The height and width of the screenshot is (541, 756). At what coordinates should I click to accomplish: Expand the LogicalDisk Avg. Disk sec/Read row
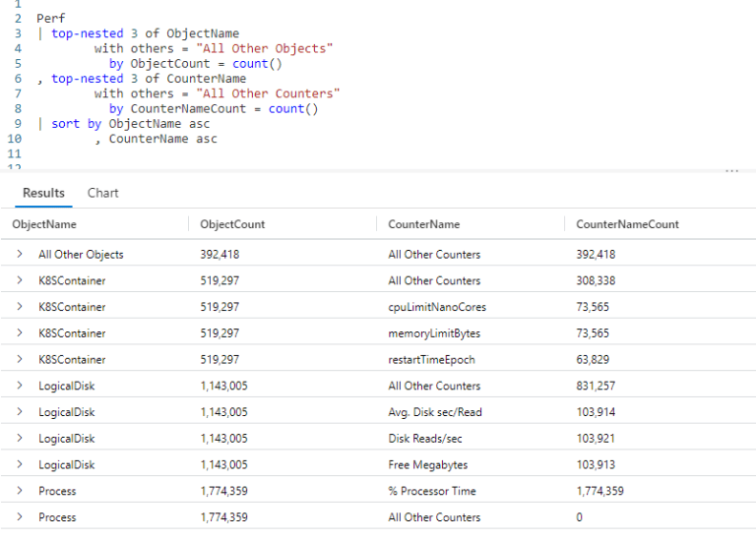pyautogui.click(x=20, y=411)
